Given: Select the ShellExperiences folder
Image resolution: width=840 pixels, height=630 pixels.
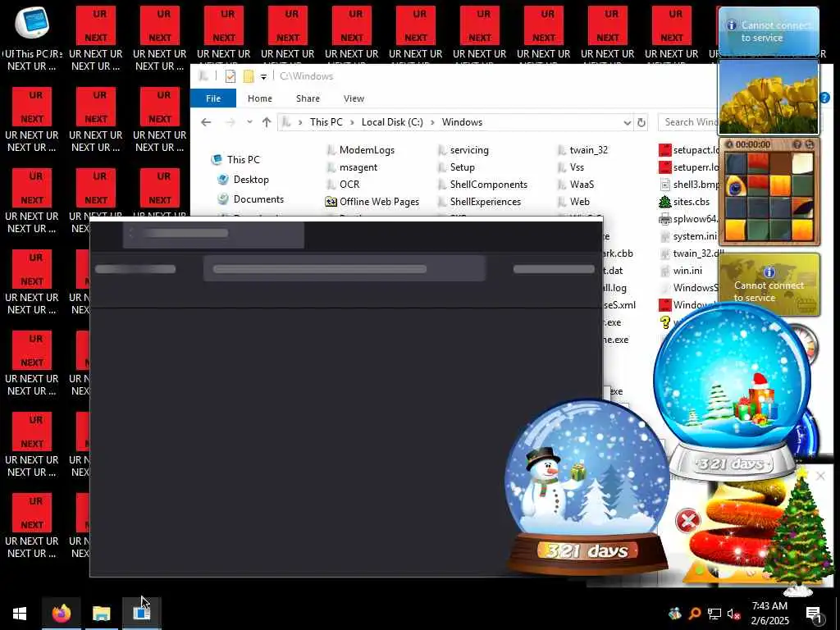Looking at the screenshot, I should (479, 202).
